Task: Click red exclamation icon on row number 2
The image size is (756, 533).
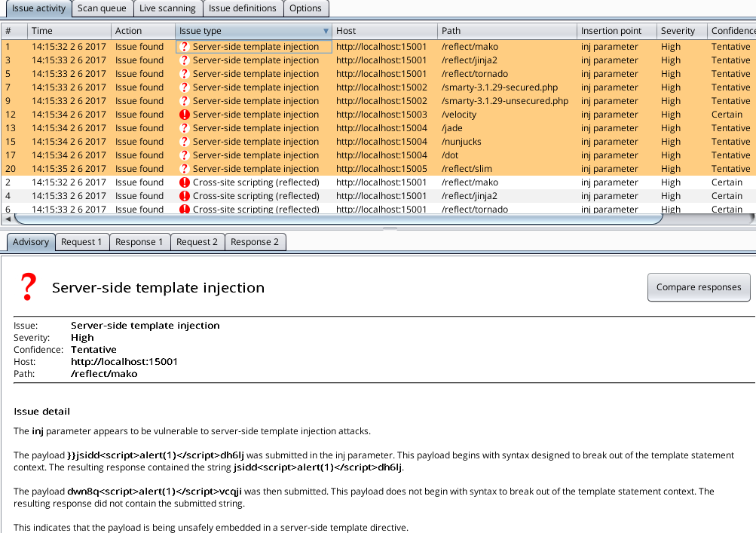Action: [x=184, y=182]
